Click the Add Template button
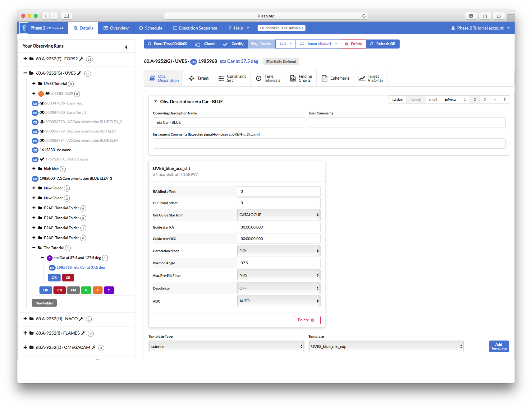This screenshot has height=408, width=532. [x=499, y=346]
